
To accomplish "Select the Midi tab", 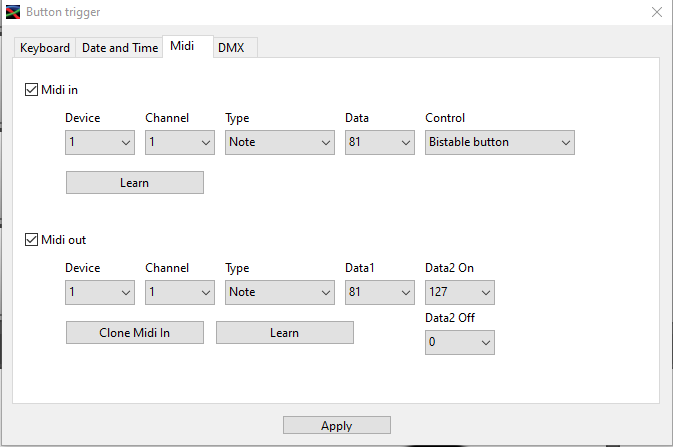I will [182, 47].
